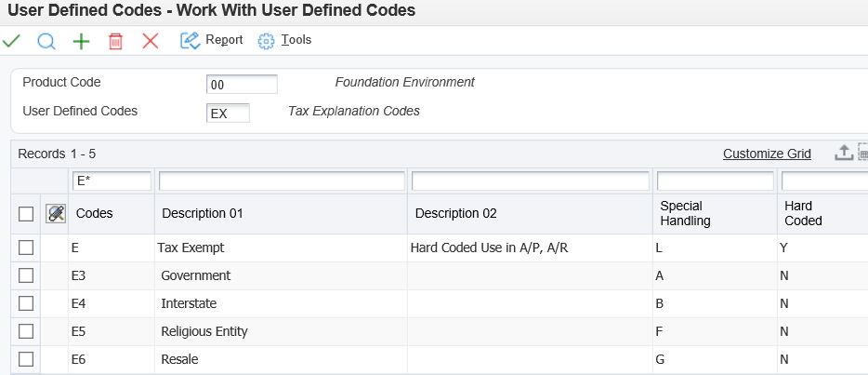Click the Codes filter field containing E*
868x375 pixels.
112,181
